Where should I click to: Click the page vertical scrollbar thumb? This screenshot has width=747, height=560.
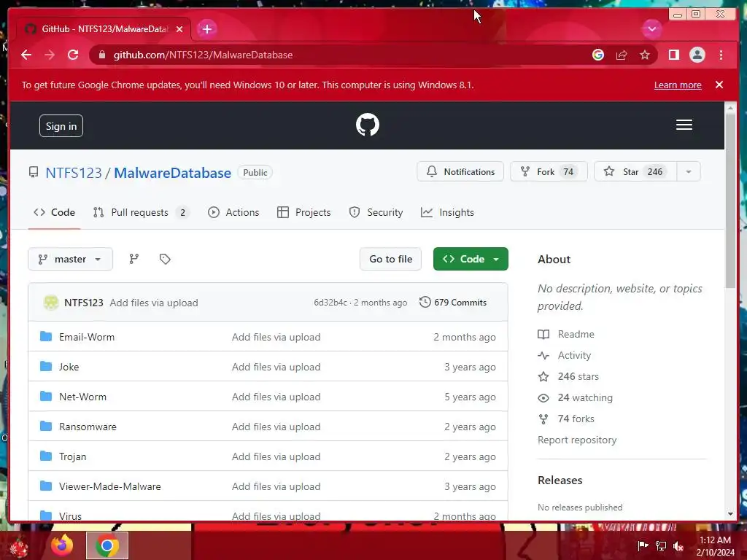pos(731,200)
